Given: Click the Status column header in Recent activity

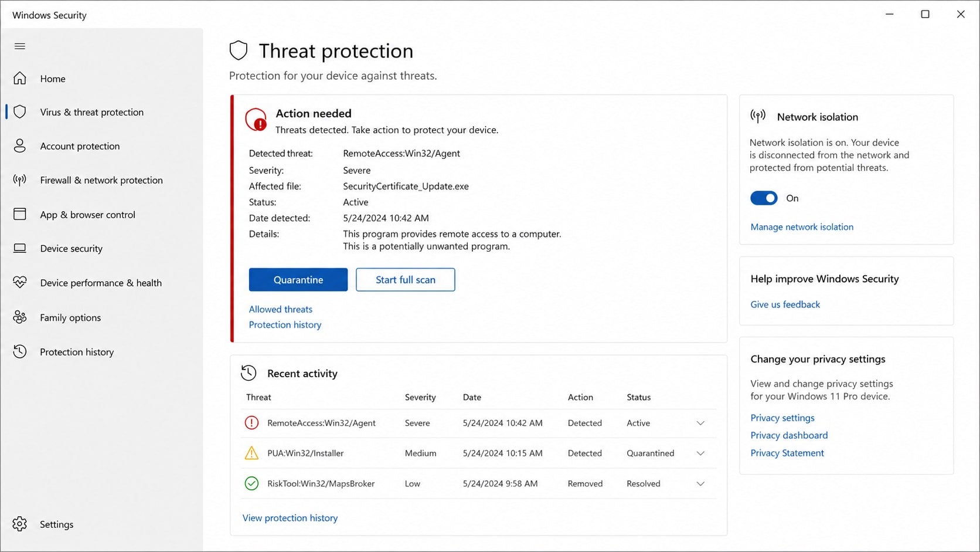Looking at the screenshot, I should tap(639, 397).
